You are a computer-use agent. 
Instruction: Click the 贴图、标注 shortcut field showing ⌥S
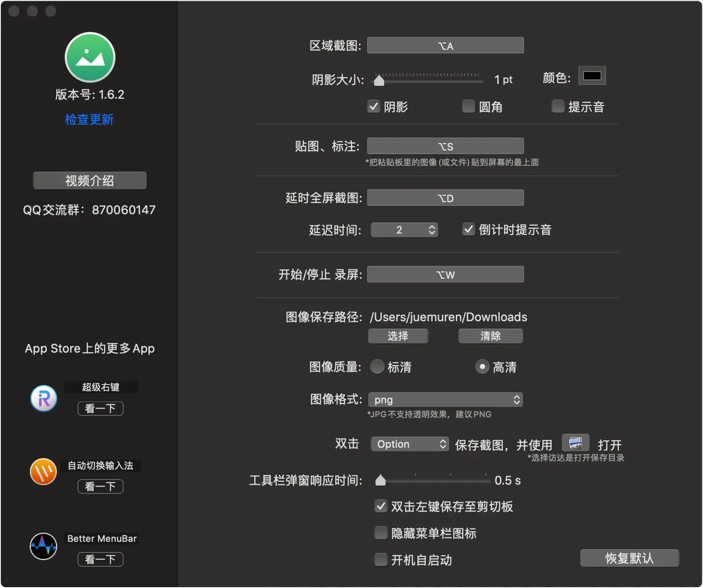(445, 146)
